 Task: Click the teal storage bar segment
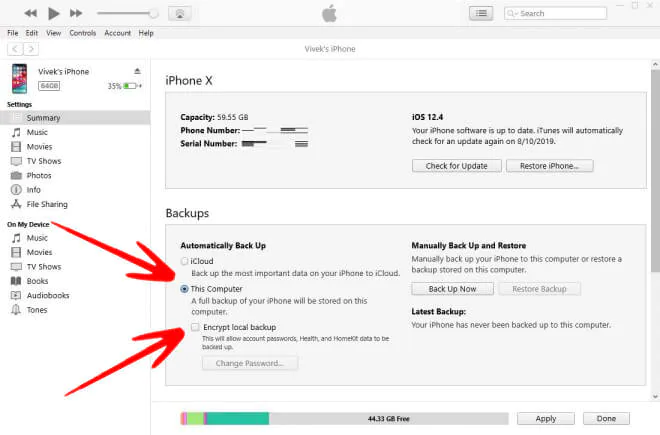[x=238, y=419]
